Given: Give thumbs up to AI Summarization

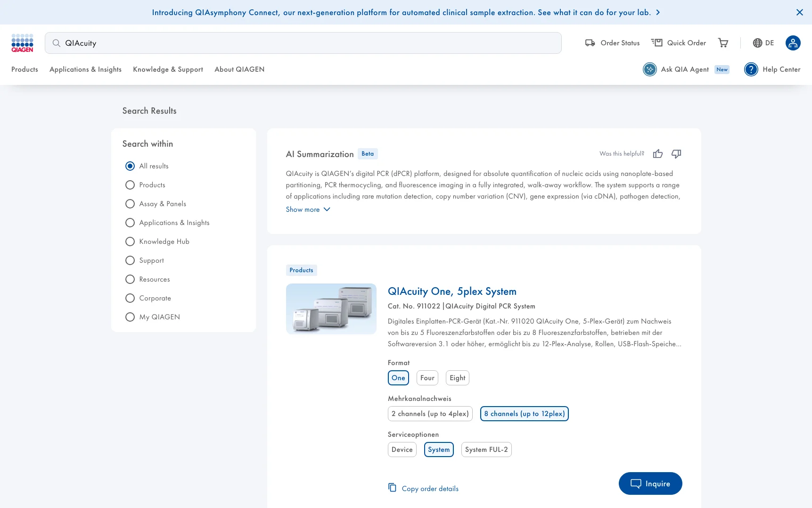Looking at the screenshot, I should (x=657, y=154).
